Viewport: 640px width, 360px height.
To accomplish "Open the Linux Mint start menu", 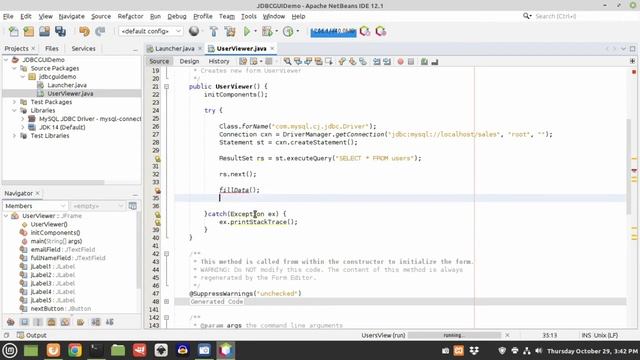I will pos(10,350).
